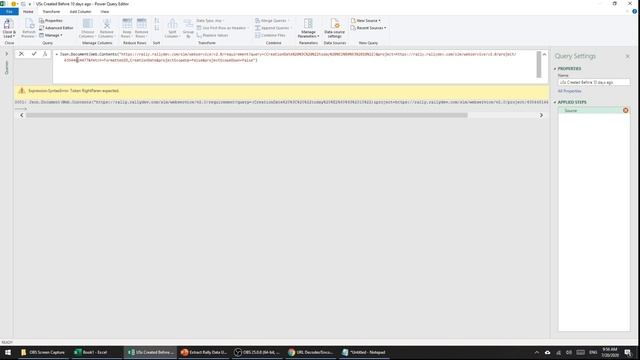Click the All Properties link
Viewport: 640px width, 360px height.
click(x=569, y=91)
